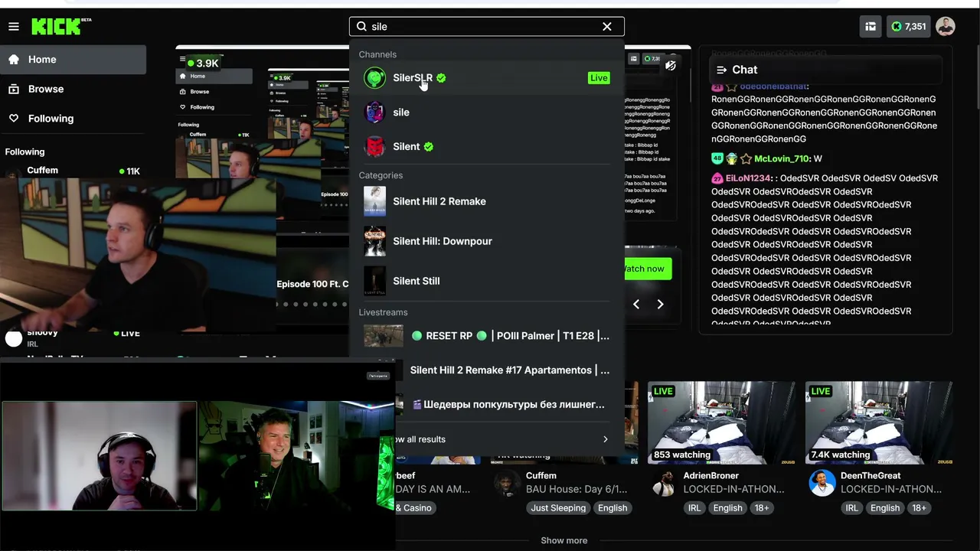
Task: Open the RESET RP livestream result
Action: 487,336
